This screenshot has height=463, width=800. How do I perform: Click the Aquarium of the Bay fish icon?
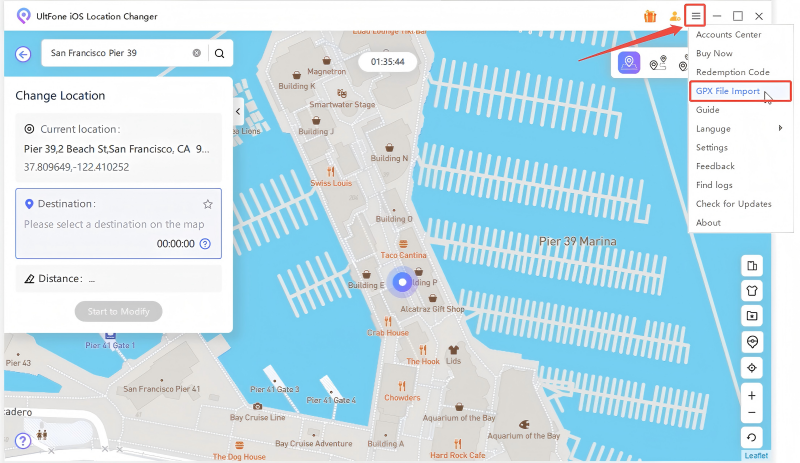(524, 425)
